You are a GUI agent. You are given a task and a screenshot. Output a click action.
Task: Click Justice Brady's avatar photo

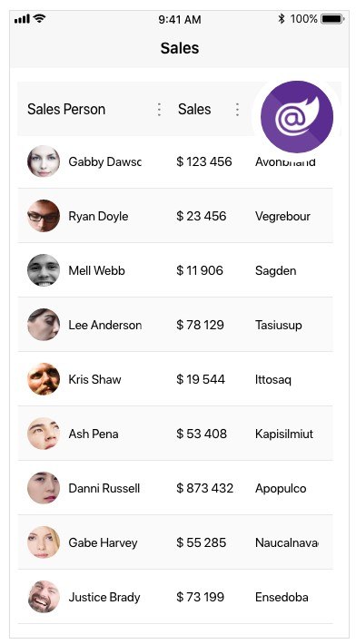click(x=44, y=596)
